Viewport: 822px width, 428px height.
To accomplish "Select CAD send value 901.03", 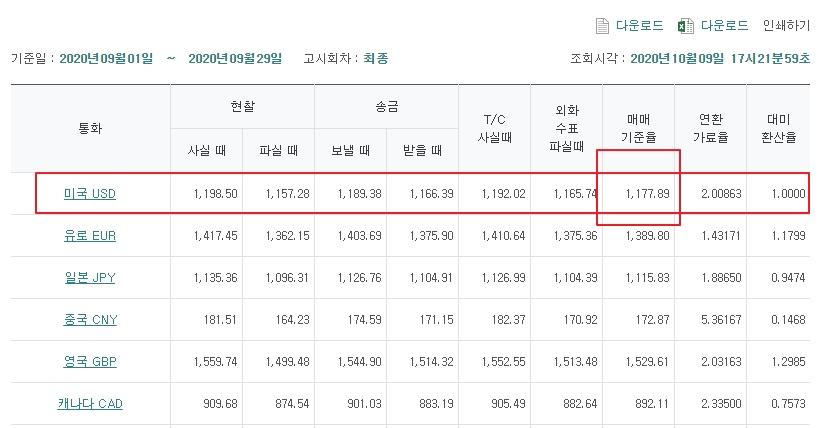I will click(x=364, y=403).
